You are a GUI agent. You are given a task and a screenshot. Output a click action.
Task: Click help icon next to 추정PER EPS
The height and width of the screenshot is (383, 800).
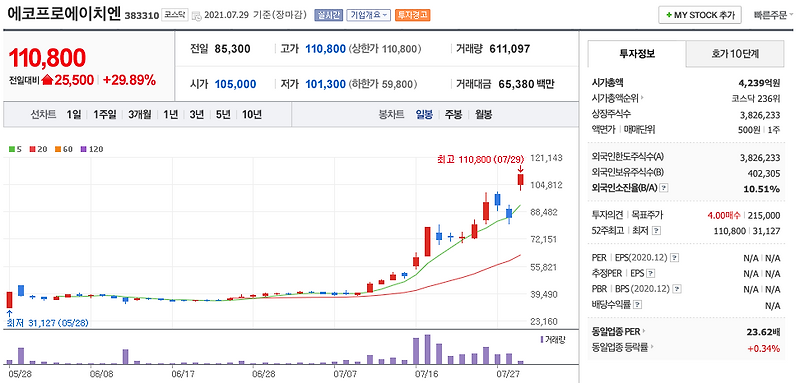click(x=651, y=273)
